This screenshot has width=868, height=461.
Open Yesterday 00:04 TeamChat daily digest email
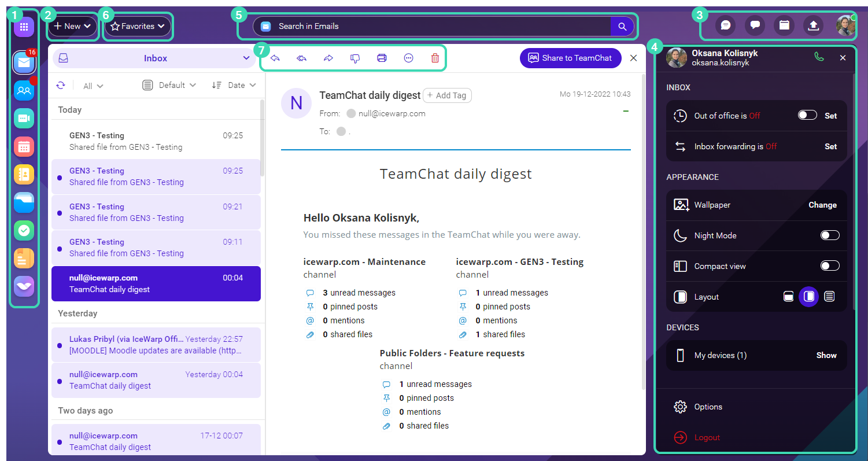tap(156, 380)
